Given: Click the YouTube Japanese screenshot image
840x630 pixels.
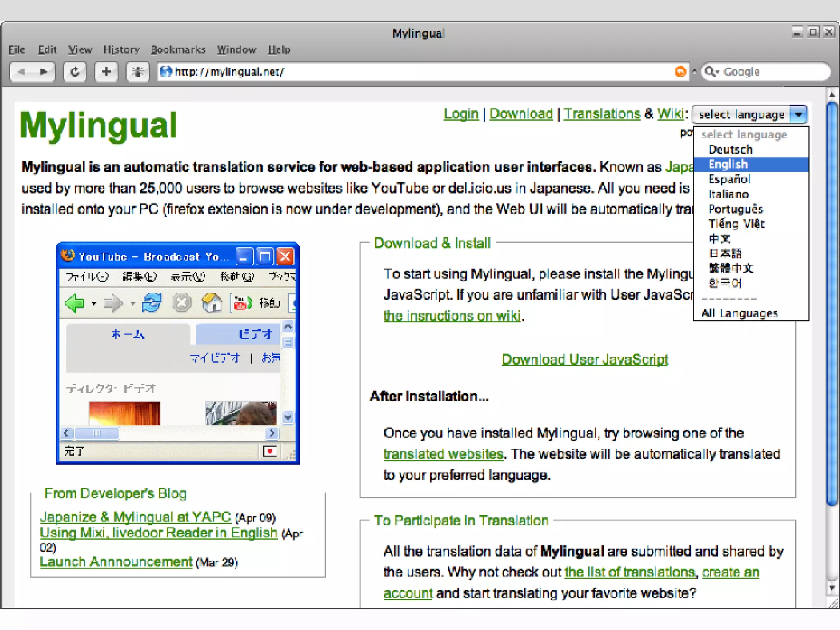Looking at the screenshot, I should click(x=178, y=353).
